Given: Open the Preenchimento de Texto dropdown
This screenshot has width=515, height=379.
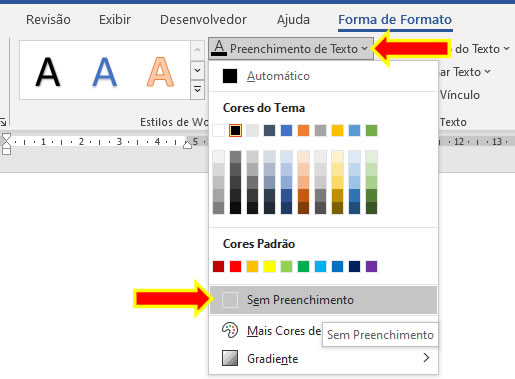Looking at the screenshot, I should (291, 49).
